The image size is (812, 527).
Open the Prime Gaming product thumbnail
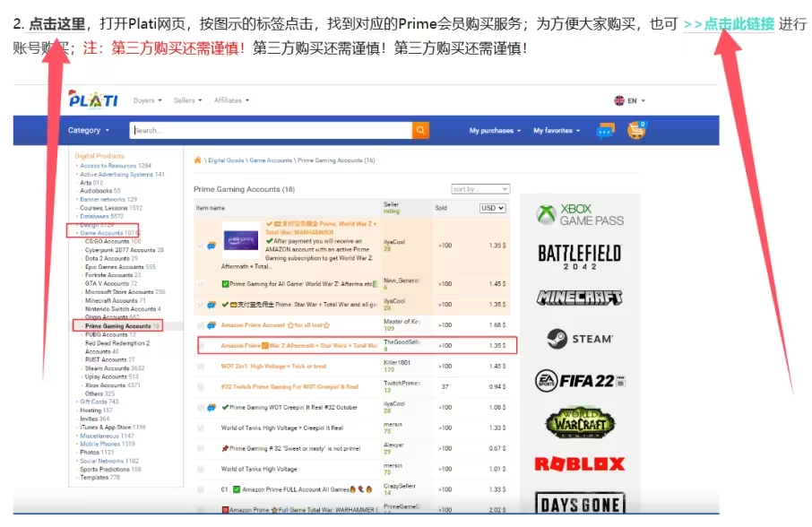[241, 240]
